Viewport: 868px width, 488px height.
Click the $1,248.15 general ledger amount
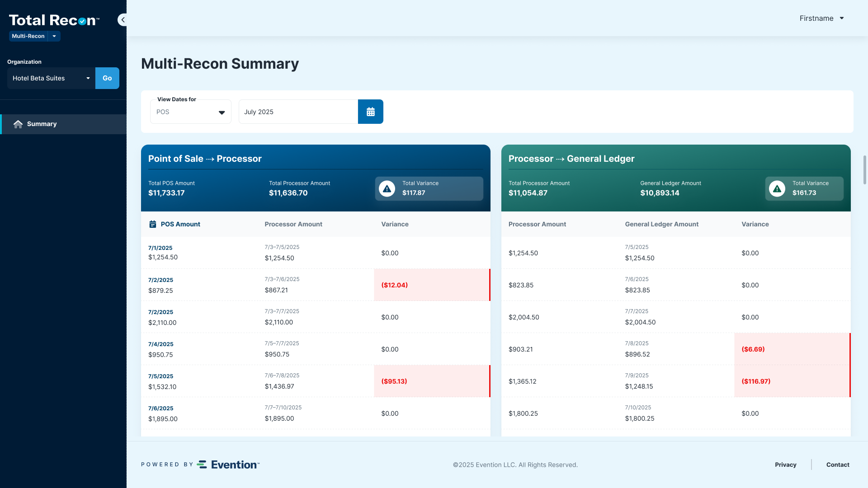coord(639,386)
